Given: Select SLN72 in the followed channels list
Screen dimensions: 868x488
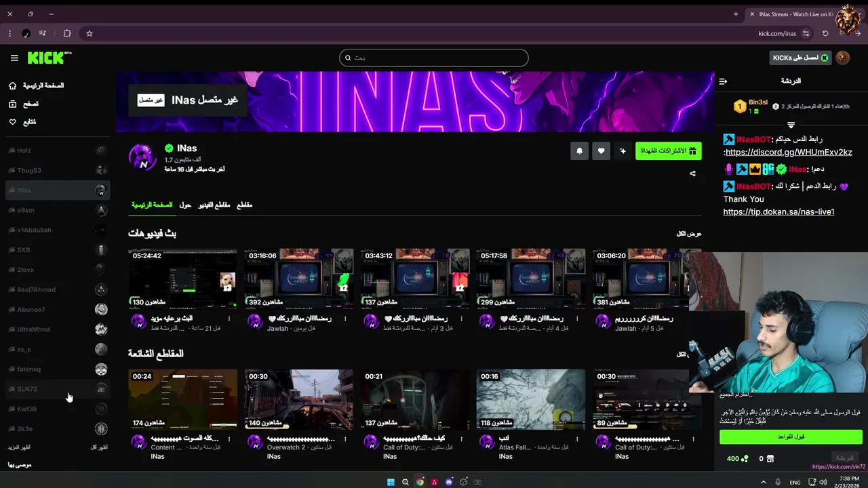Looking at the screenshot, I should click(x=58, y=389).
